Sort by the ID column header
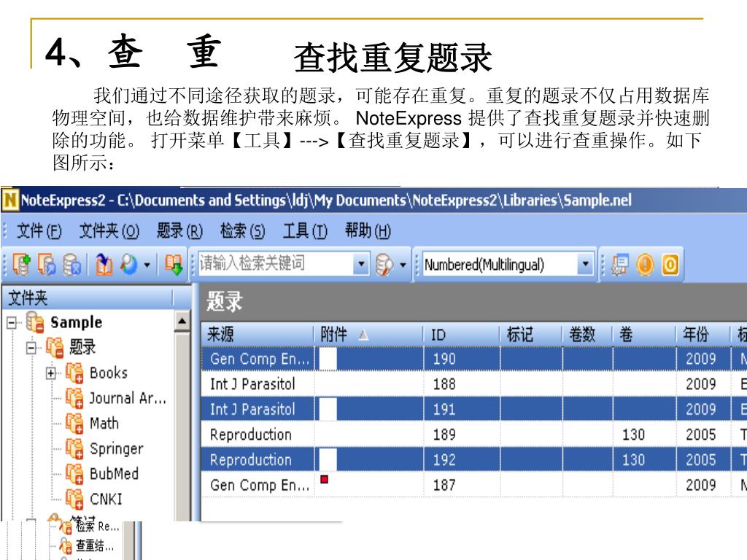 pos(462,334)
